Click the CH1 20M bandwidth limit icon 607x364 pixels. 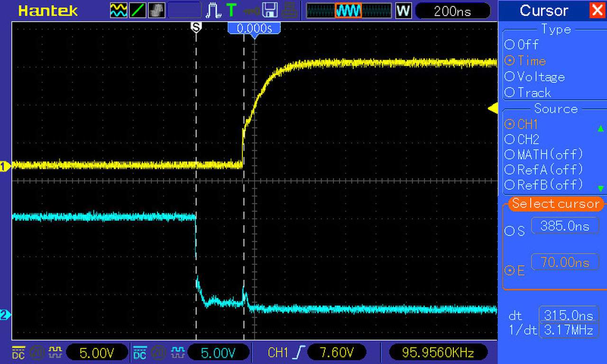36,352
